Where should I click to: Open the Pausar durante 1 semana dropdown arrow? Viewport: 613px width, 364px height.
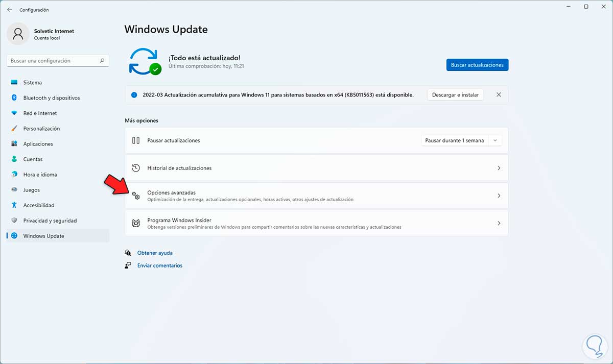pos(495,140)
